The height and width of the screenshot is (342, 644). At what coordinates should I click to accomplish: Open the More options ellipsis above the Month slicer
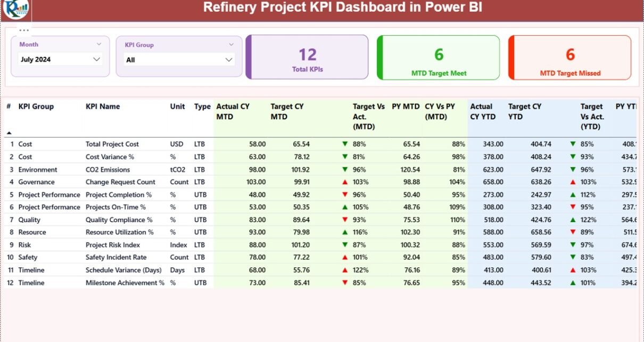pos(24,30)
